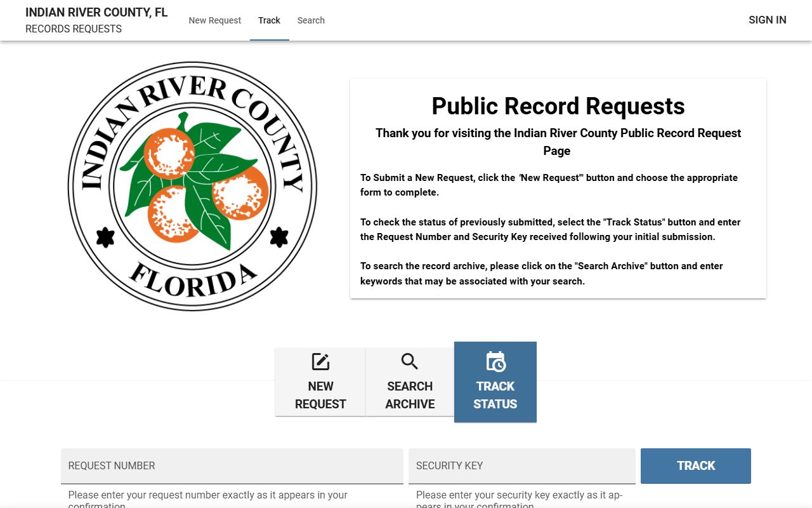Switch to the Search nav tab
Screen dimensions: 812x508
(x=311, y=20)
